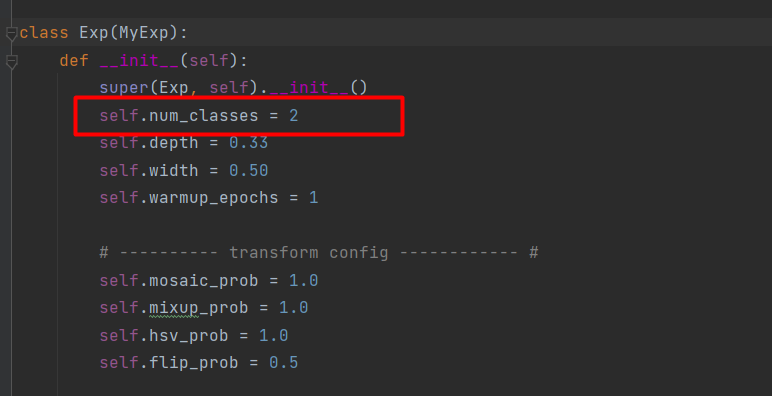The width and height of the screenshot is (772, 396).
Task: Click the mosaic_prob value 1.0
Action: pyautogui.click(x=303, y=280)
